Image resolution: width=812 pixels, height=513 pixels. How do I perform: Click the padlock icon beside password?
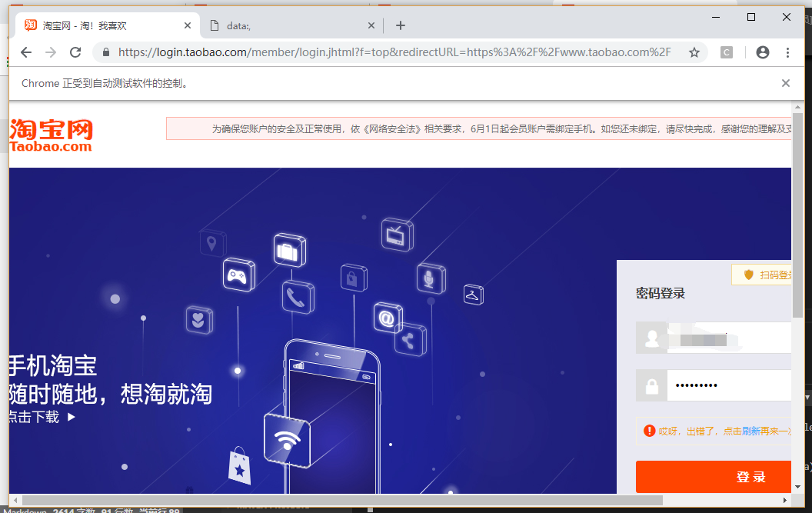point(651,385)
